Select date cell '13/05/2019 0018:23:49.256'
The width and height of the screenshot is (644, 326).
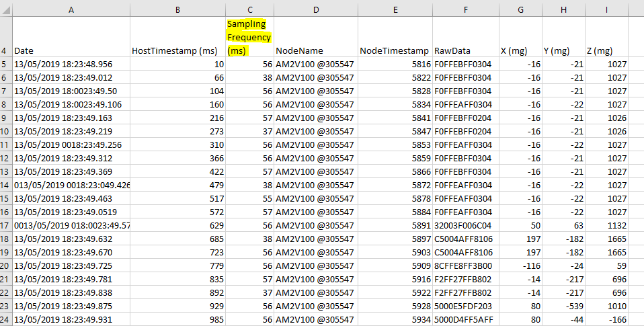[x=71, y=145]
